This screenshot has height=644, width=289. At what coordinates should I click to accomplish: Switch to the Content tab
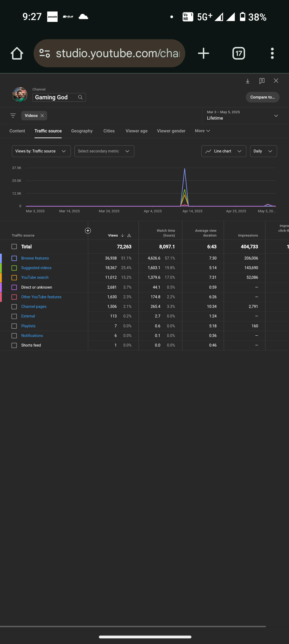click(x=17, y=131)
